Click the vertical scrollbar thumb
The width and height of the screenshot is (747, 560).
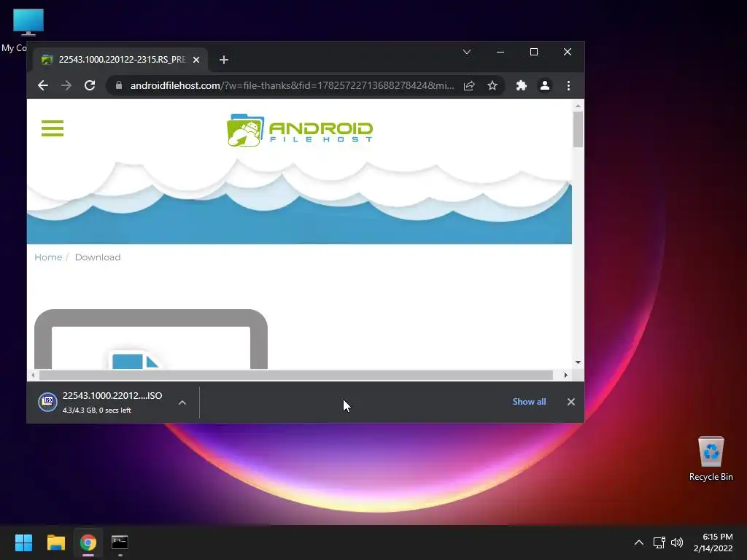click(x=578, y=129)
